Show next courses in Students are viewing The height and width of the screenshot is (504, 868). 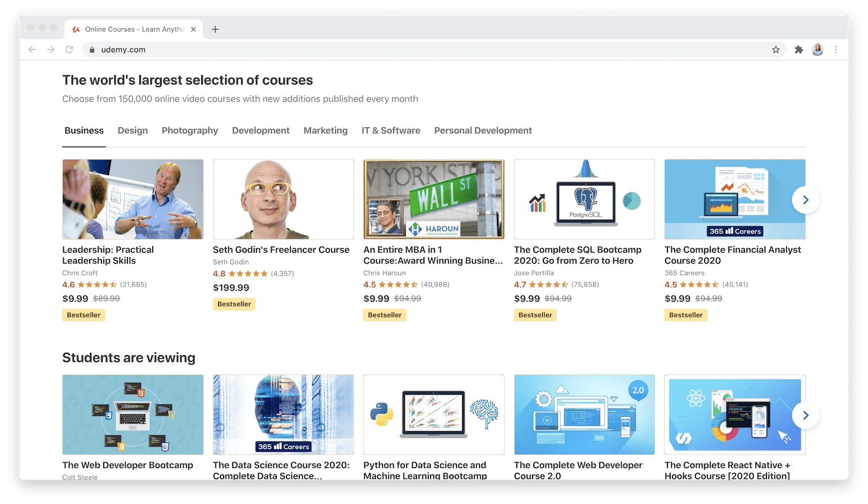(x=805, y=415)
